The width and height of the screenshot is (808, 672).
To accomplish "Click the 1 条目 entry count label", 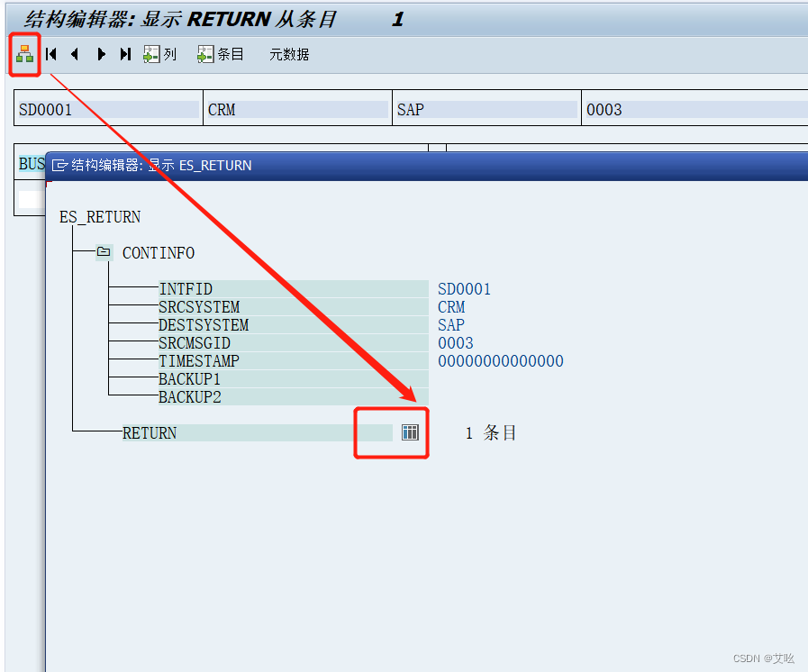I will click(490, 433).
